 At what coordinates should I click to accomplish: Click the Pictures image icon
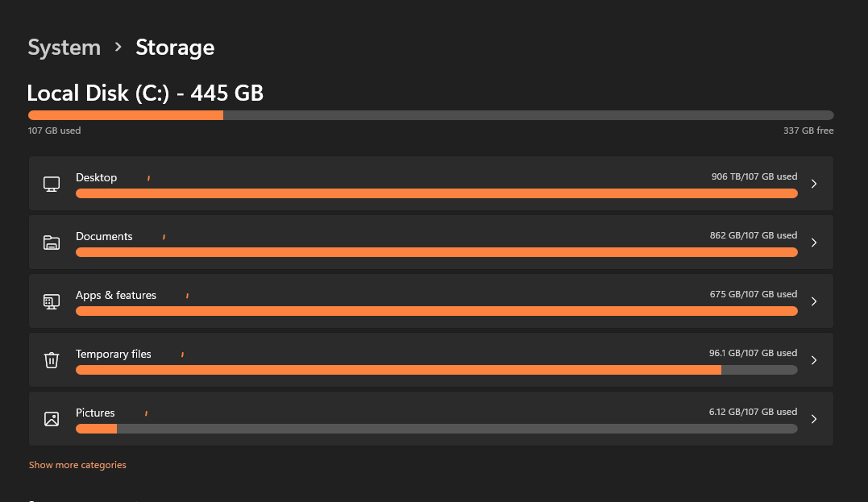pos(52,419)
